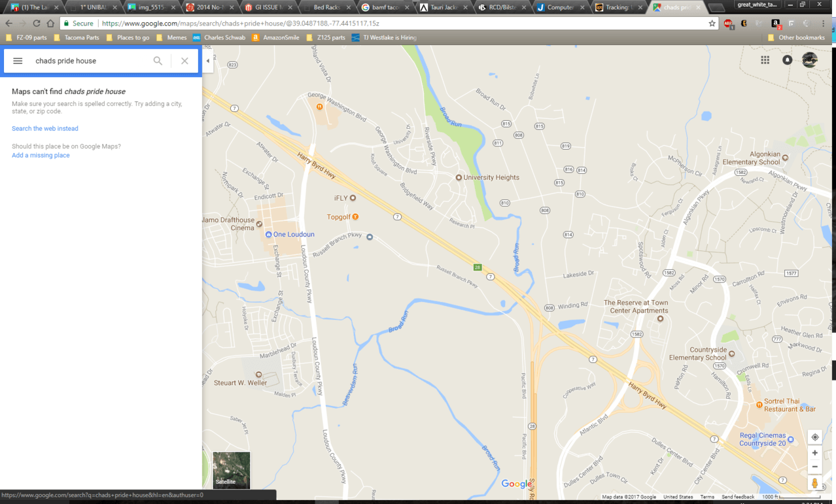This screenshot has height=504, width=836.
Task: Open the Google notifications bell
Action: click(787, 60)
